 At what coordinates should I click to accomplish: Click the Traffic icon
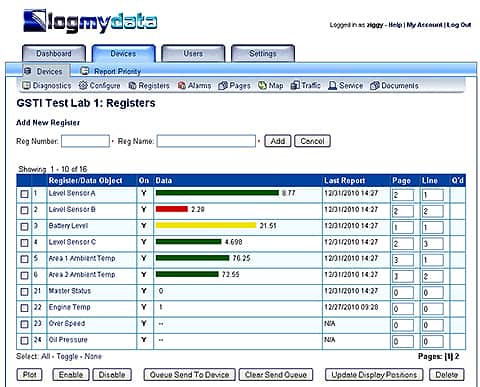pyautogui.click(x=295, y=85)
